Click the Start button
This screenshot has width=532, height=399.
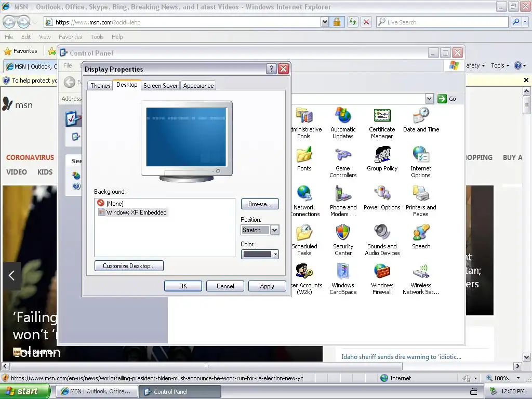[24, 391]
